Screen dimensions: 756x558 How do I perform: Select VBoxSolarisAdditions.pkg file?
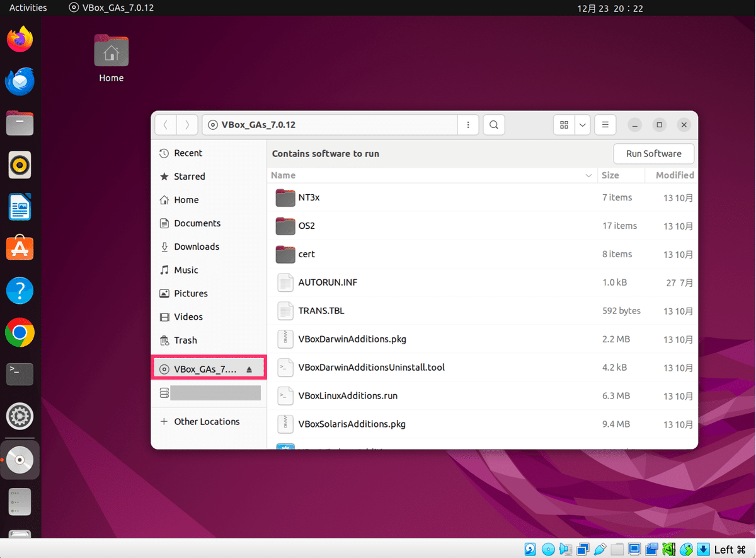click(x=483, y=424)
